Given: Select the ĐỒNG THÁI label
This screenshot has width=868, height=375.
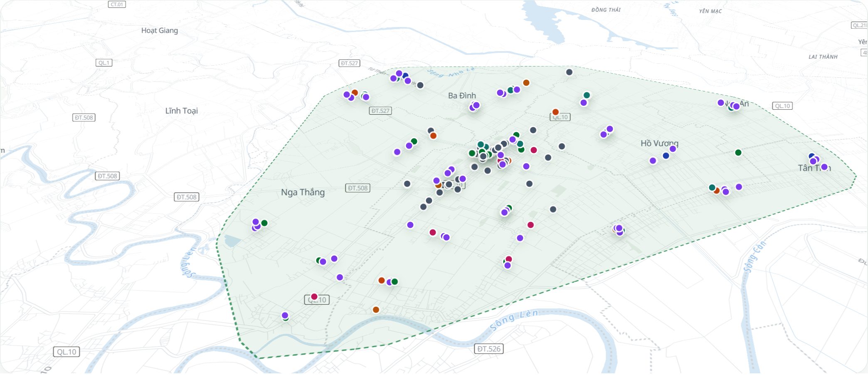Looking at the screenshot, I should [606, 10].
